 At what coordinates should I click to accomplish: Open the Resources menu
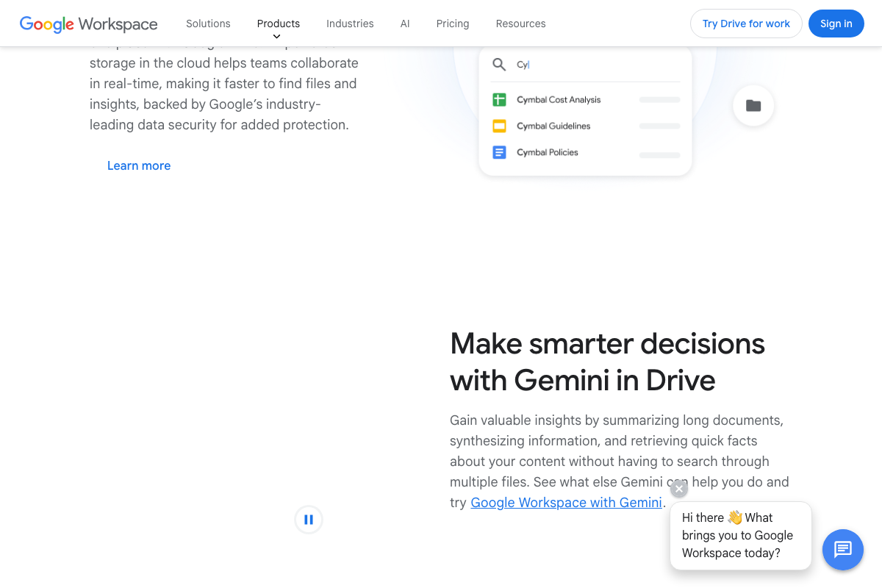tap(520, 24)
